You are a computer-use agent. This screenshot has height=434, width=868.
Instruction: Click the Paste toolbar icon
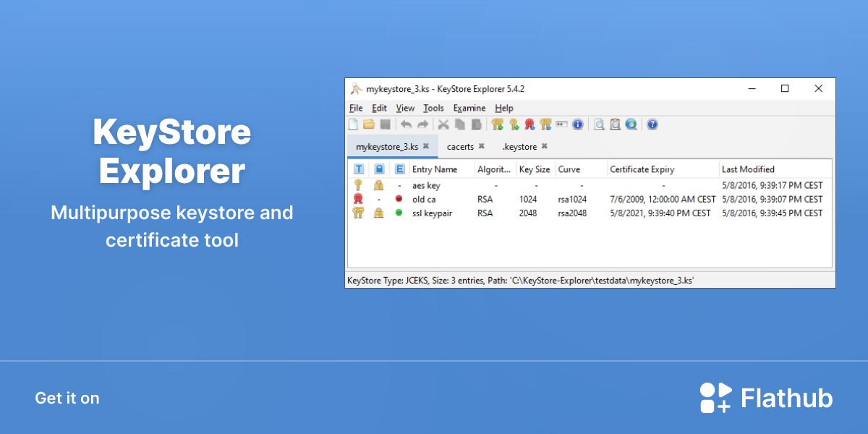[x=475, y=124]
